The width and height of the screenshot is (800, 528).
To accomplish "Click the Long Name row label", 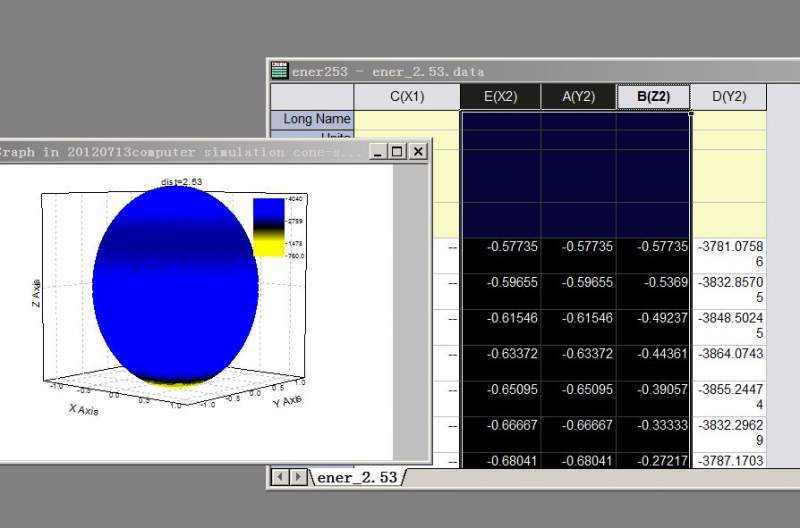I will point(312,119).
